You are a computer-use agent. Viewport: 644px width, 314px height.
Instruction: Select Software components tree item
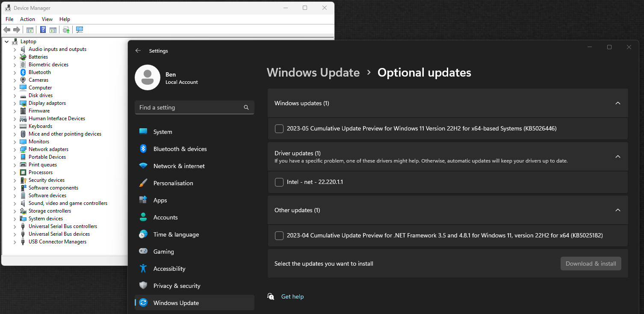(x=53, y=188)
